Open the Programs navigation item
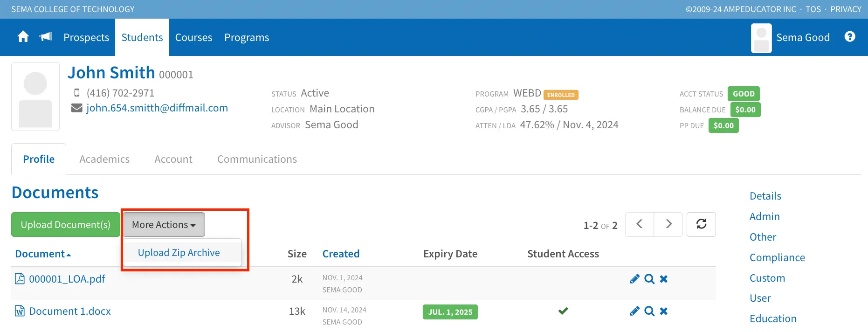The image size is (868, 332). [x=247, y=37]
